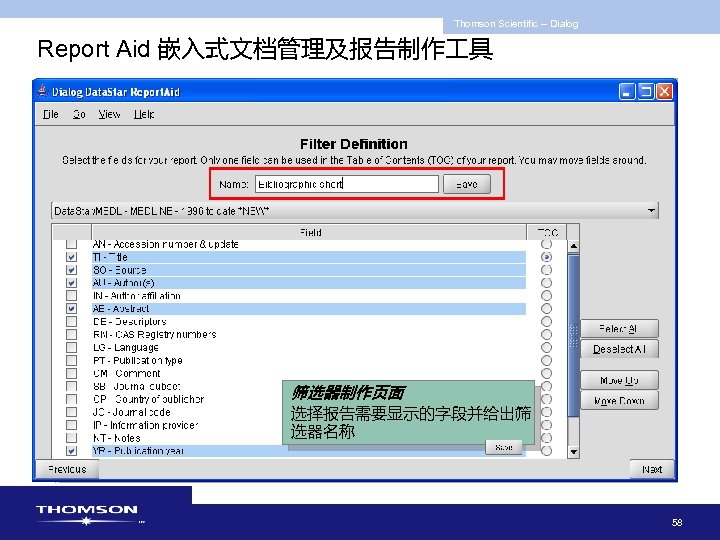Click the Move Down button
The height and width of the screenshot is (540, 720).
pos(619,400)
